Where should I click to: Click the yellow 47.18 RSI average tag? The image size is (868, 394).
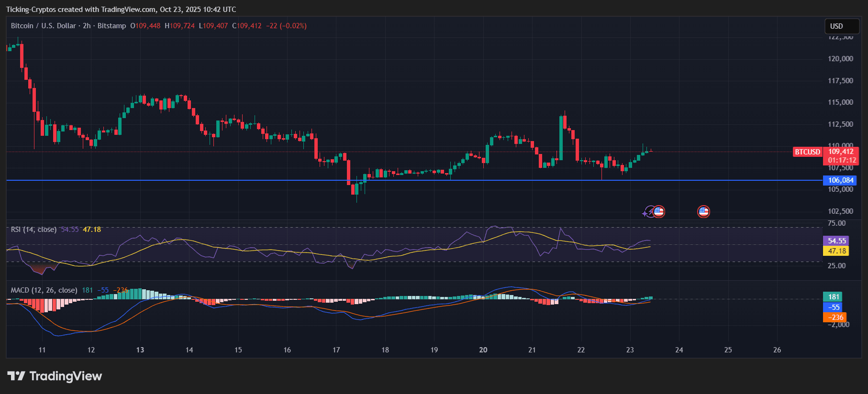pyautogui.click(x=835, y=251)
